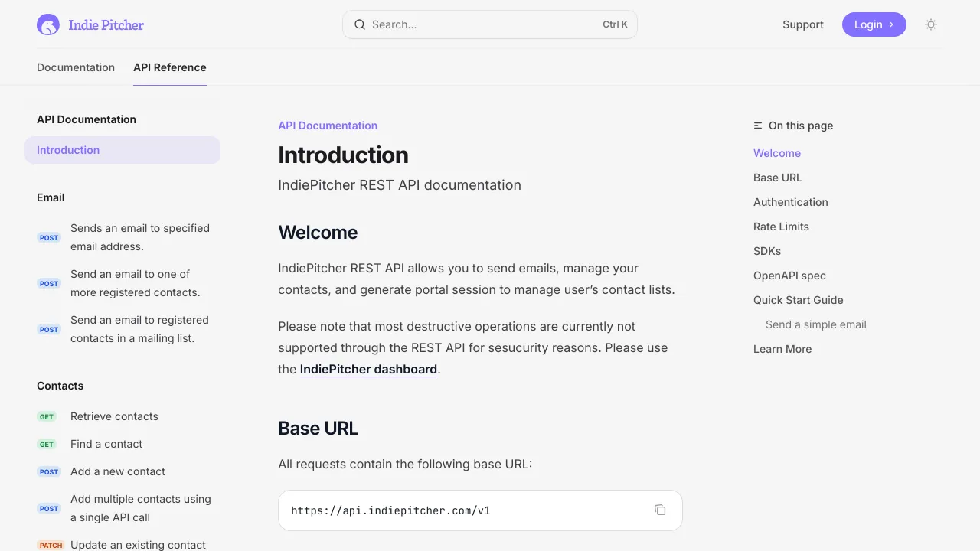Open 'Send an email to registered contacts in a mailing list'
The width and height of the screenshot is (980, 551).
(x=139, y=329)
